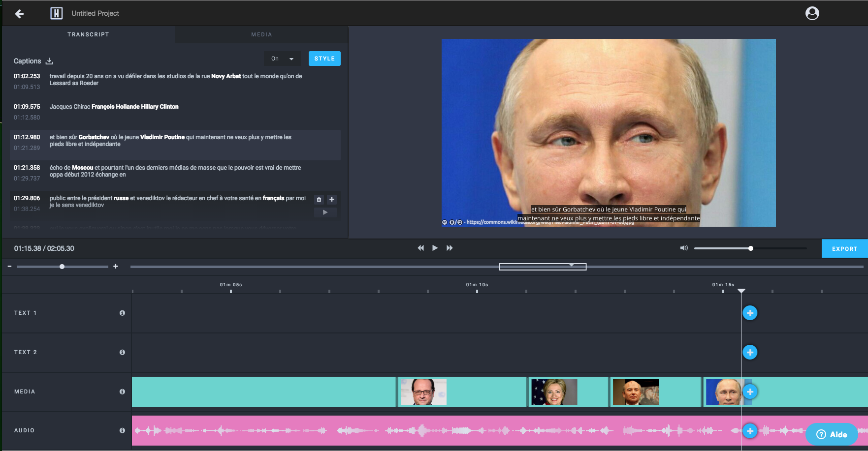The height and width of the screenshot is (451, 868).
Task: Download captions using the download icon
Action: pos(49,61)
